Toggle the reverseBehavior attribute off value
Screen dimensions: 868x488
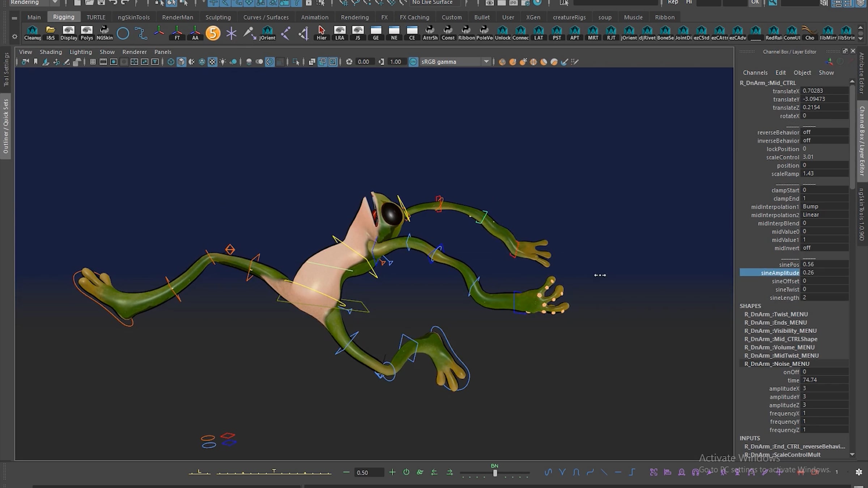pos(807,132)
